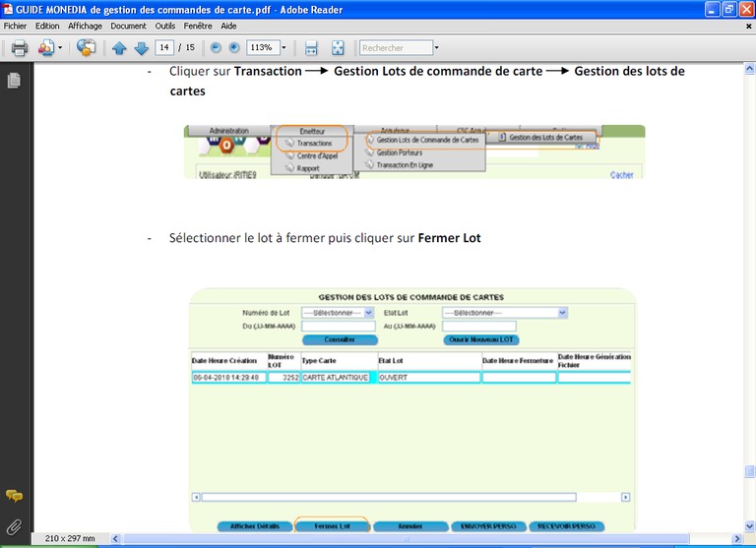Click the Administration tab in the screenshot
Image resolution: width=756 pixels, height=548 pixels.
coord(229,131)
